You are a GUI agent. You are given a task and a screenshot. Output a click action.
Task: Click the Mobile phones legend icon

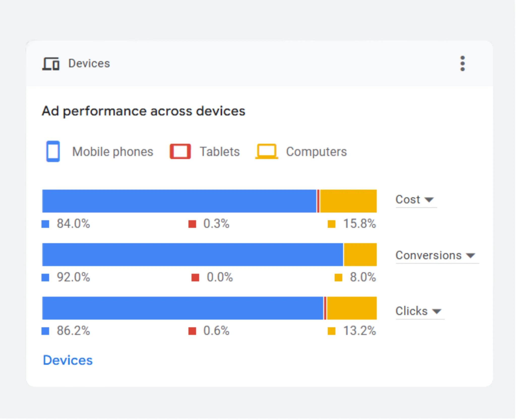(x=53, y=151)
